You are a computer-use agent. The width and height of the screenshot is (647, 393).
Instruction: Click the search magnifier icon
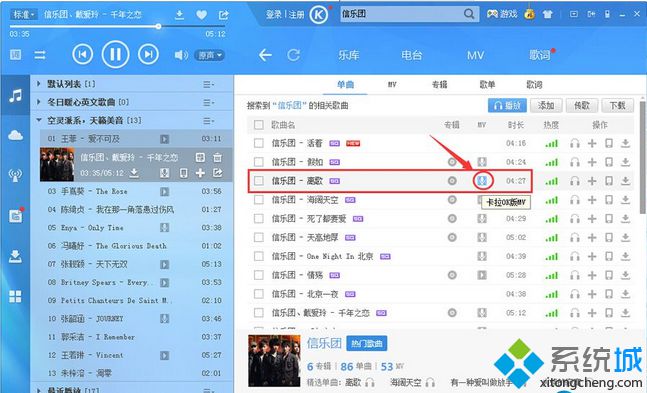click(x=469, y=14)
